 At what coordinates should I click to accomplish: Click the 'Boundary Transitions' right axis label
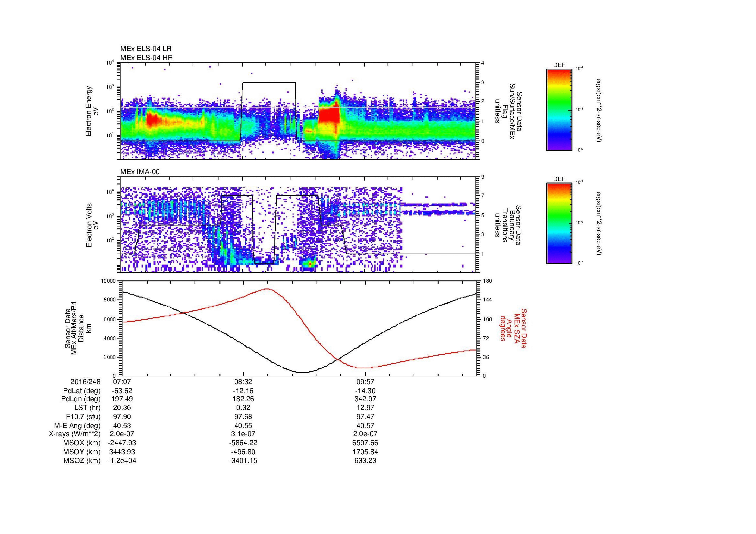click(508, 225)
